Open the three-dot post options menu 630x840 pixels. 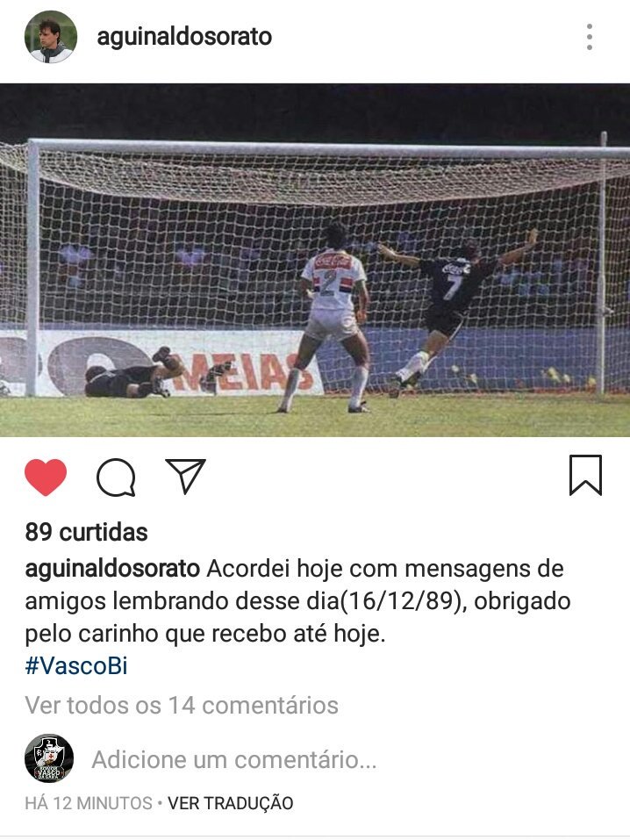(590, 37)
